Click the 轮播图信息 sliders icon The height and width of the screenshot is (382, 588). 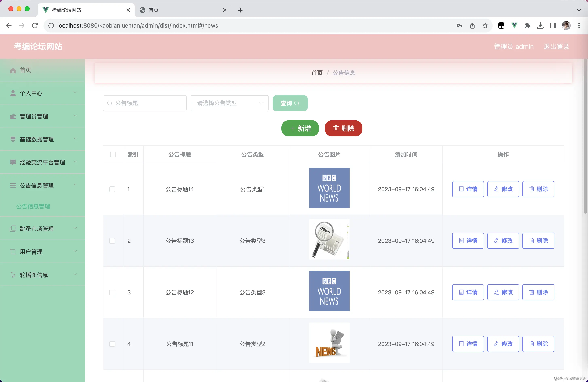pyautogui.click(x=13, y=275)
